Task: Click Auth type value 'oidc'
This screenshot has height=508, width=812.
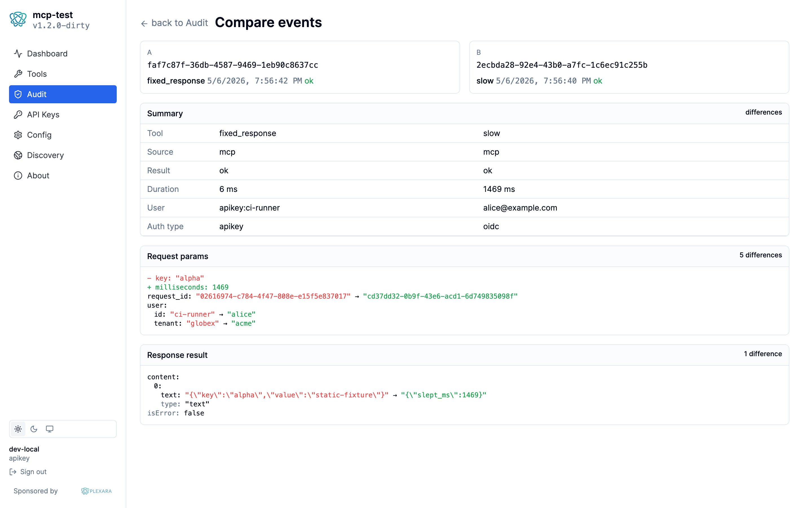Action: tap(491, 226)
